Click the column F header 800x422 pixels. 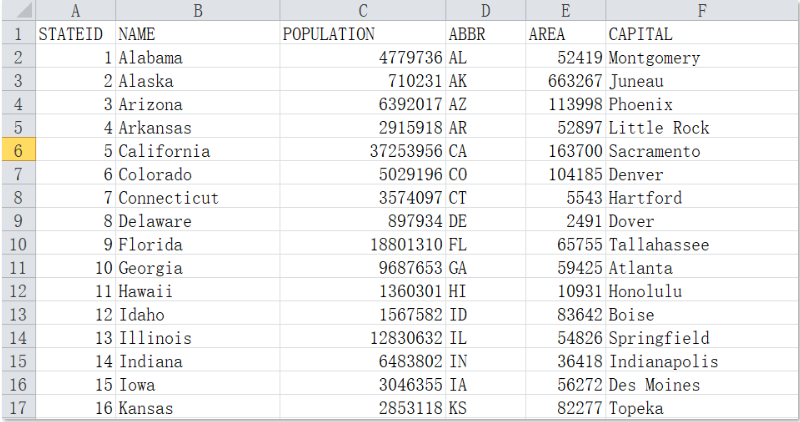[701, 11]
